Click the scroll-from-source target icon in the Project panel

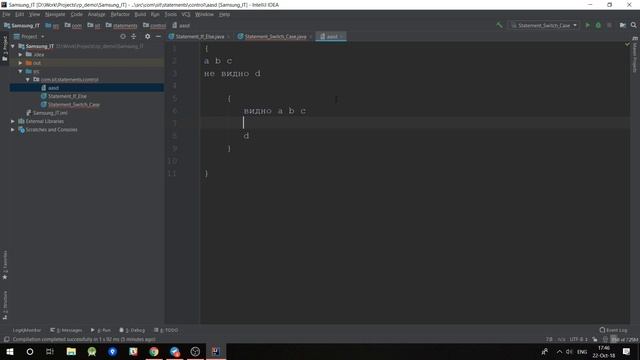click(122, 36)
